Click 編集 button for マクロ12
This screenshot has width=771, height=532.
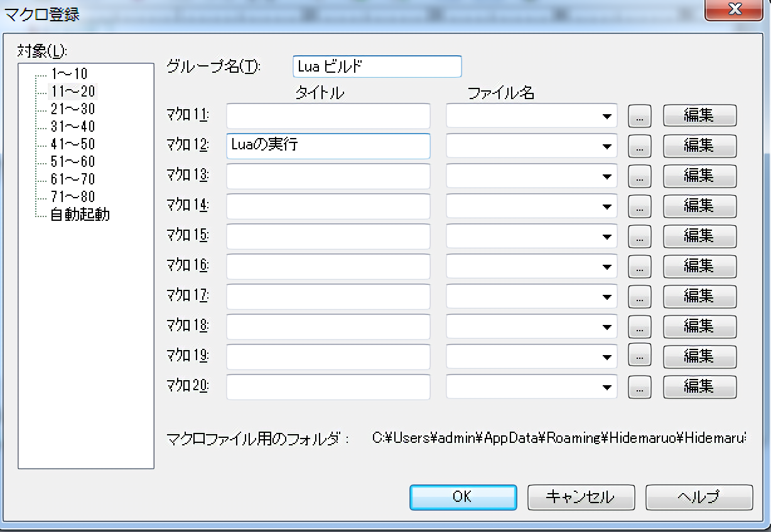coord(699,146)
